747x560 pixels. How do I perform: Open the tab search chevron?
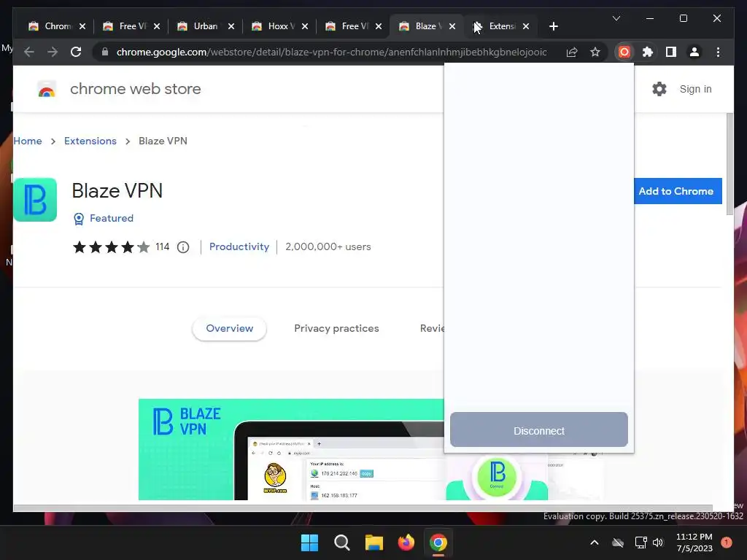[x=616, y=18]
